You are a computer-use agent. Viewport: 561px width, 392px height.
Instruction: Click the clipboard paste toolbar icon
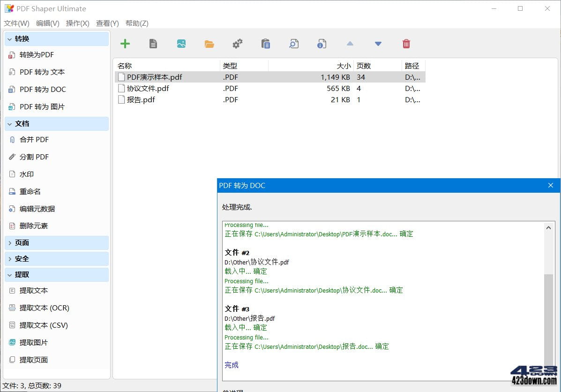pyautogui.click(x=265, y=44)
